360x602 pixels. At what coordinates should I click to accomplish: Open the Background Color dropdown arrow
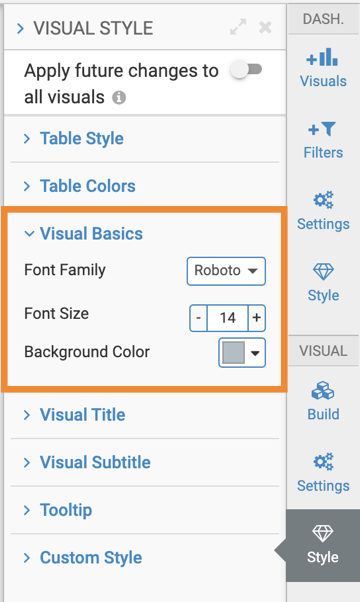(255, 353)
